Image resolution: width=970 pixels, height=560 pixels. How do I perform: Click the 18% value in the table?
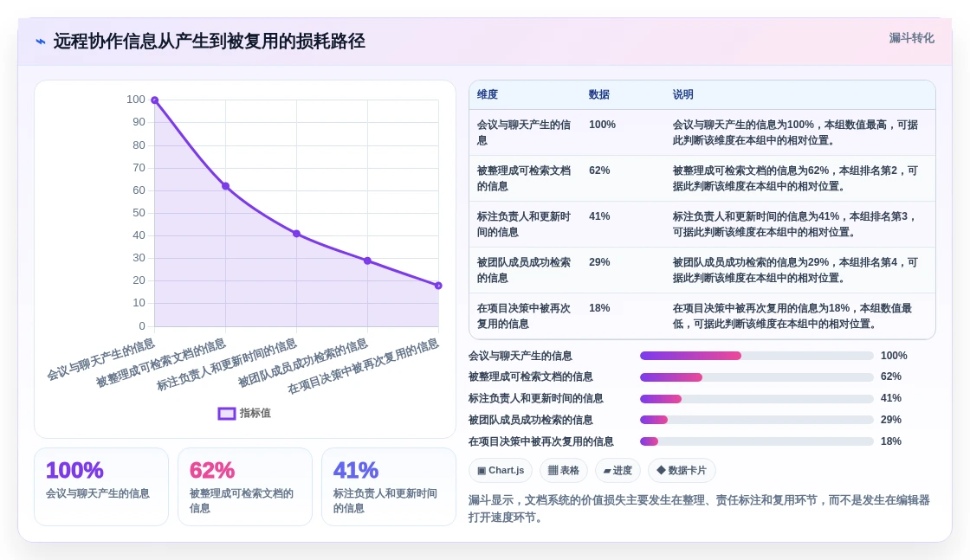[x=599, y=308]
